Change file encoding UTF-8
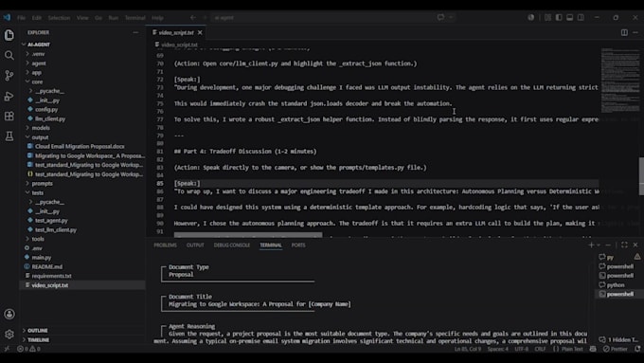This screenshot has height=363, width=644. click(522, 349)
